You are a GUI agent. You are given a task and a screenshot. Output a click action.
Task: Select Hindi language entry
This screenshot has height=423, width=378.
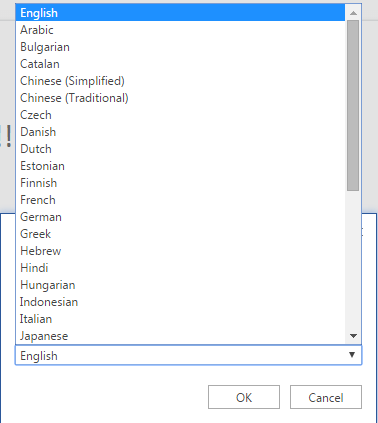180,268
